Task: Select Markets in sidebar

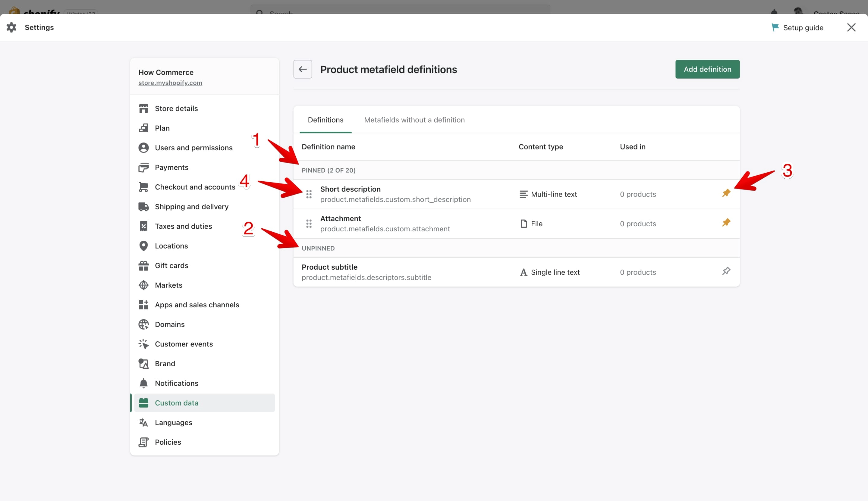Action: pos(204,285)
